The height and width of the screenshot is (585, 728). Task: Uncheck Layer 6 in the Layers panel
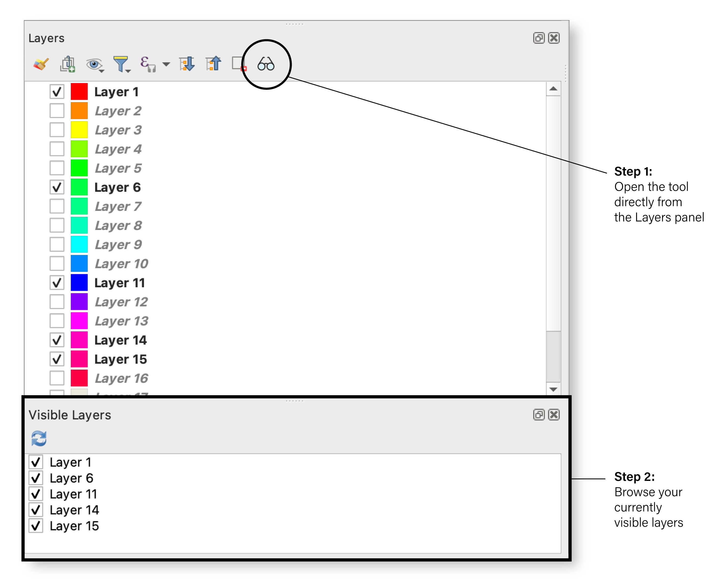tap(57, 187)
